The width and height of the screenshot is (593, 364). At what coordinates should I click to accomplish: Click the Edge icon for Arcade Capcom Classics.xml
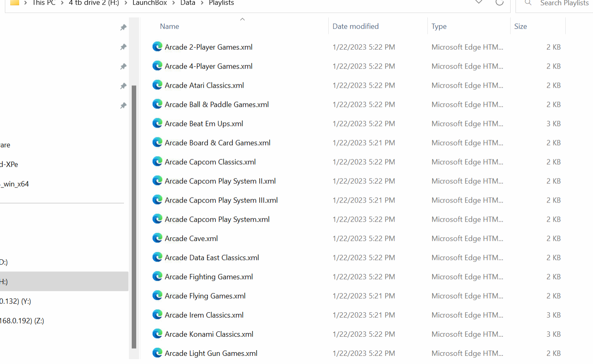pos(157,161)
